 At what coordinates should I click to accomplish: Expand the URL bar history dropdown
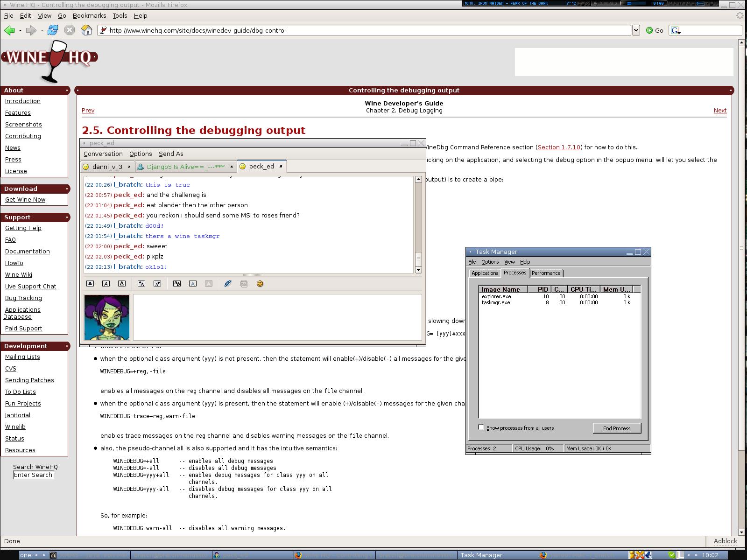pos(635,30)
